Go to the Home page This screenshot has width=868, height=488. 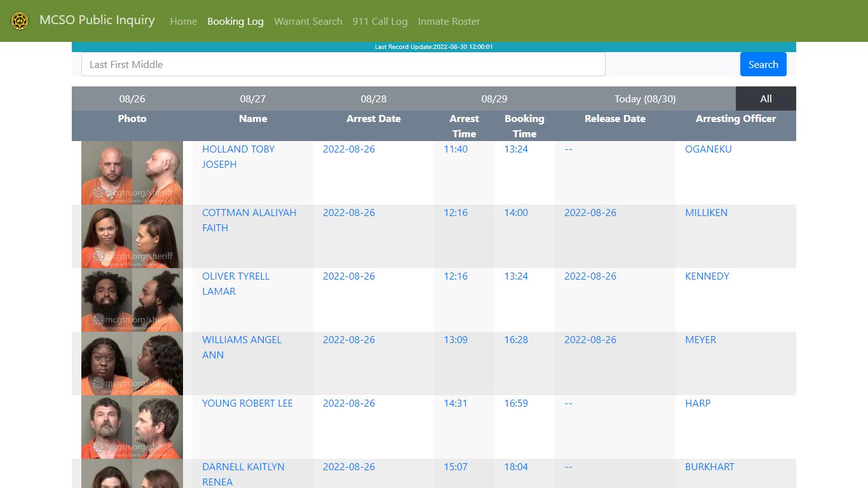click(184, 21)
